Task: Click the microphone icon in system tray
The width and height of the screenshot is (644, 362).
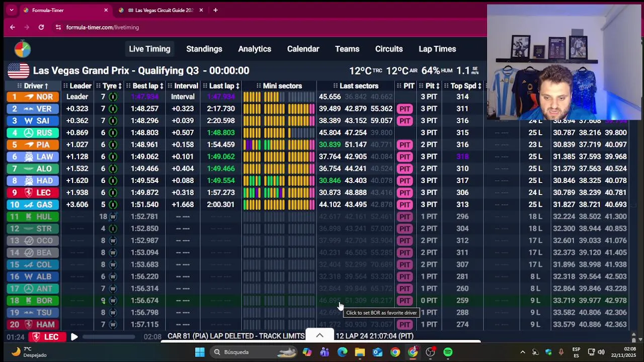Action: click(561, 352)
